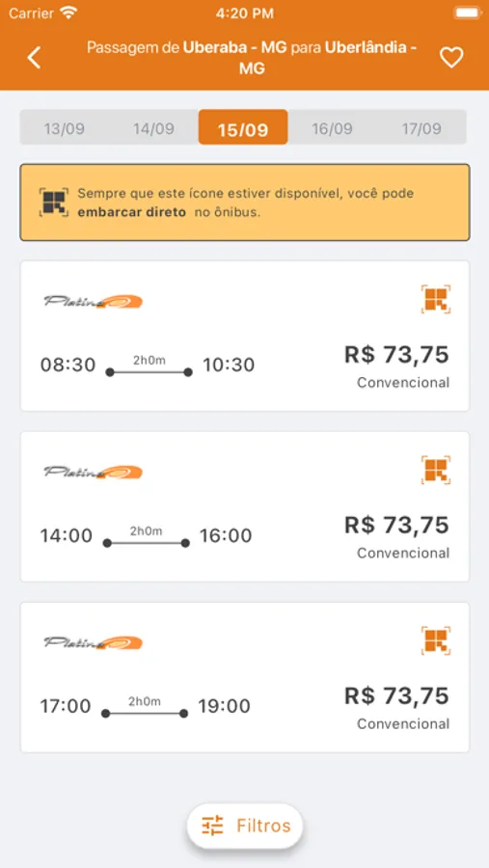Select the 15/09 date tab
The height and width of the screenshot is (868, 489).
(243, 128)
